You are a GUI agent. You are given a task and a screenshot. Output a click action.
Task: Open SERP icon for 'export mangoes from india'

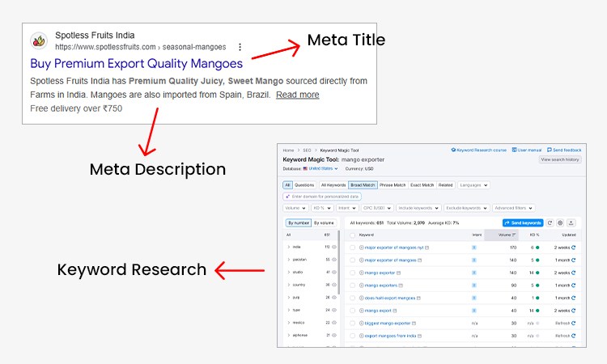(419, 336)
